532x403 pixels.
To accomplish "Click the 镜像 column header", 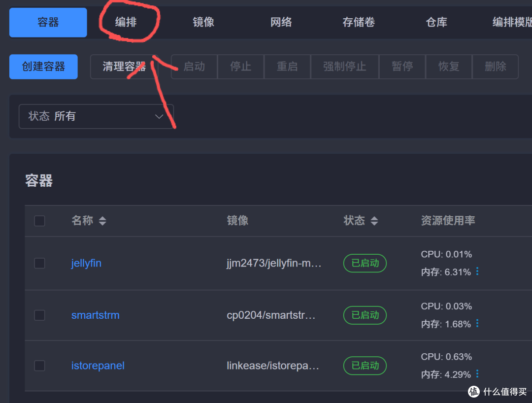I will coord(237,221).
